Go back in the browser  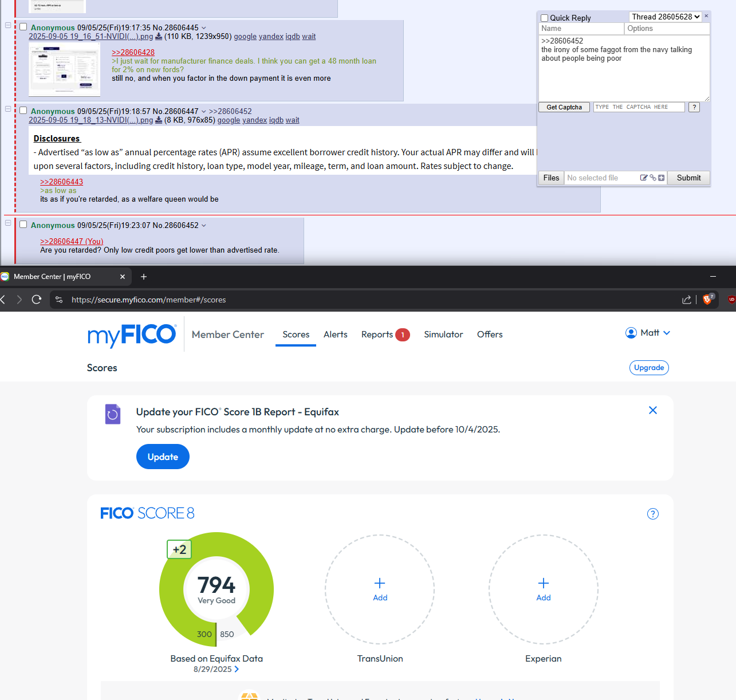pyautogui.click(x=3, y=300)
